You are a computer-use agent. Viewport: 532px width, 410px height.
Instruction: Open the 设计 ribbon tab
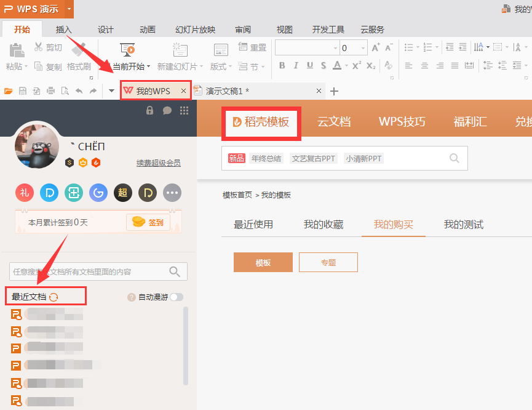pyautogui.click(x=106, y=30)
